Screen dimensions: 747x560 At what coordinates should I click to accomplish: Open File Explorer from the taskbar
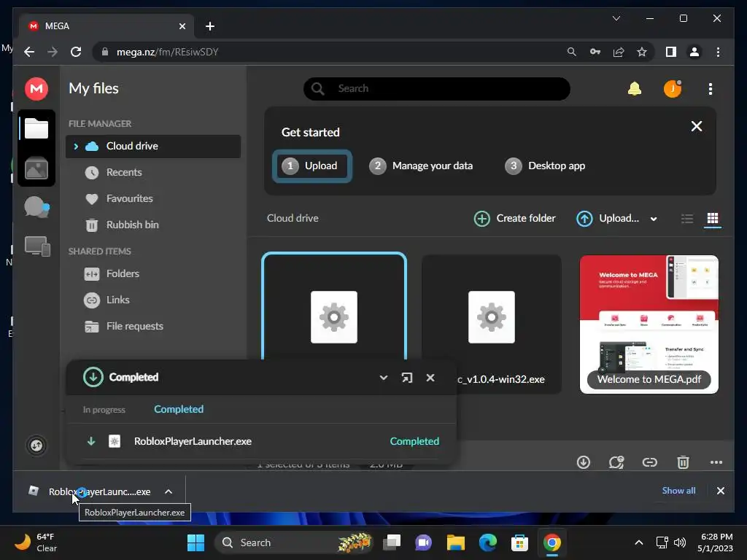click(455, 542)
